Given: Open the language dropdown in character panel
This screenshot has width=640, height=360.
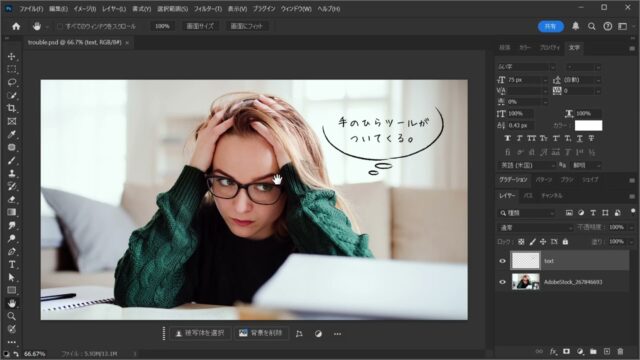Looking at the screenshot, I should [527, 165].
